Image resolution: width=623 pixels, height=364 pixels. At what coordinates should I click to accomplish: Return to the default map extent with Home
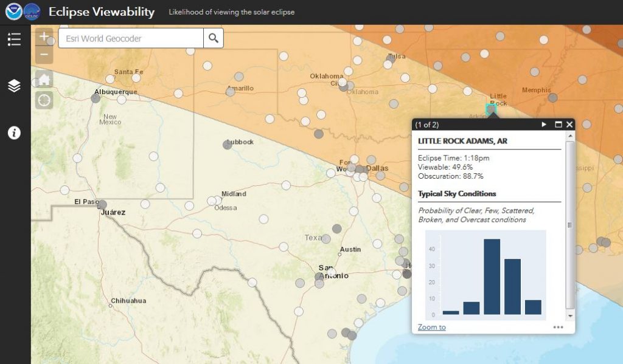(44, 79)
